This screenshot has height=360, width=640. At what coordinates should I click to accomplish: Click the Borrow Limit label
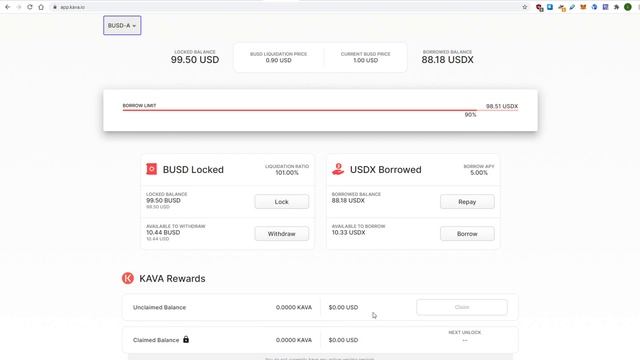coord(139,105)
